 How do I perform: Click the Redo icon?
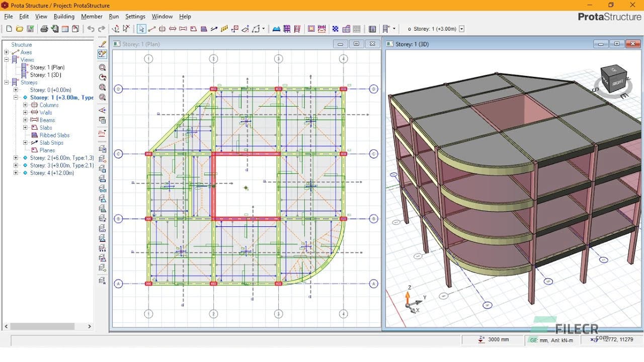(102, 29)
